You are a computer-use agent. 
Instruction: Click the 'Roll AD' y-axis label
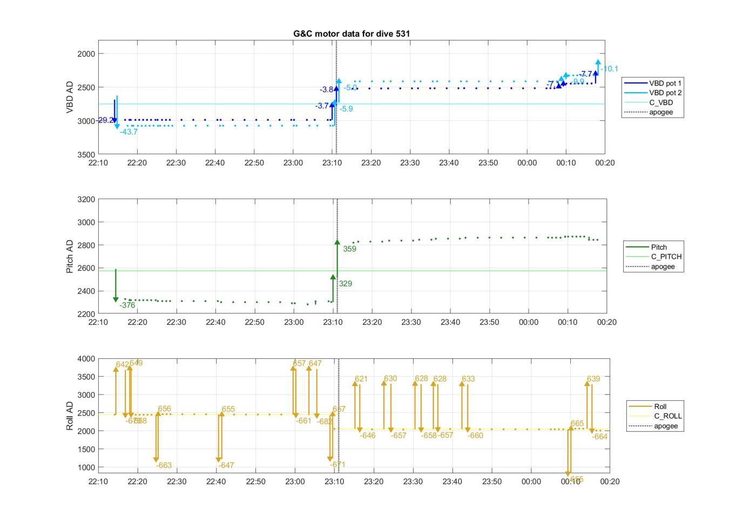[70, 415]
